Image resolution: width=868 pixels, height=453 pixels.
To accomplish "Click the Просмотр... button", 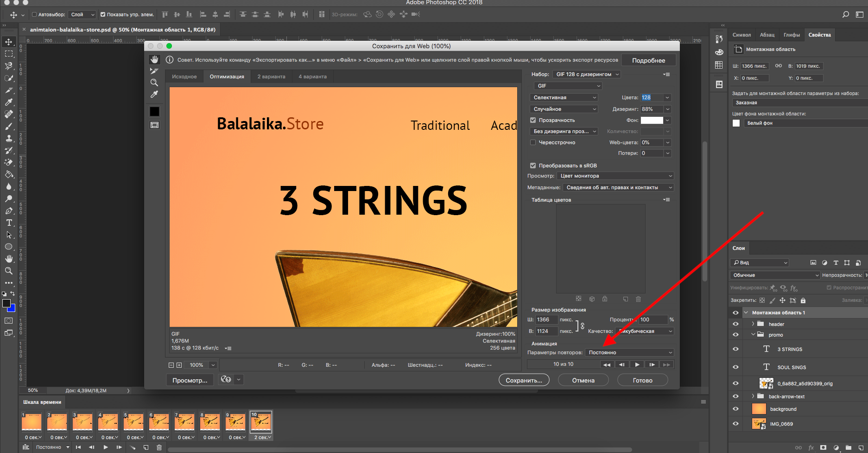I will 190,380.
